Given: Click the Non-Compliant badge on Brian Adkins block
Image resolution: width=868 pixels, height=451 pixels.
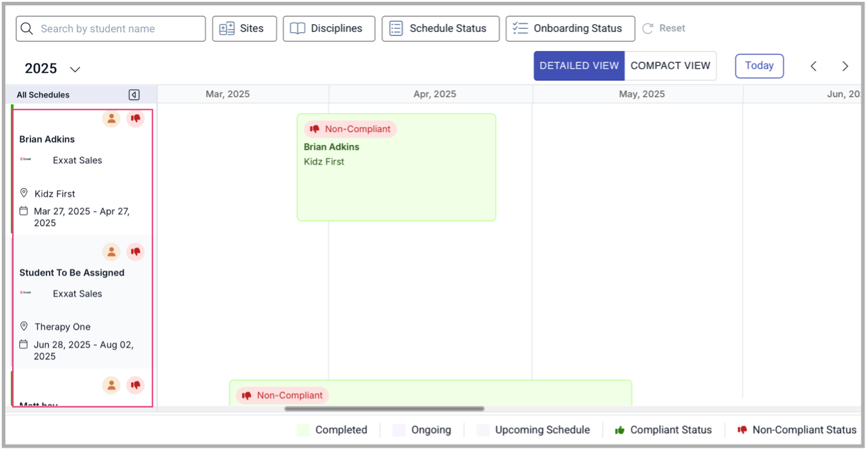Looking at the screenshot, I should [x=350, y=129].
